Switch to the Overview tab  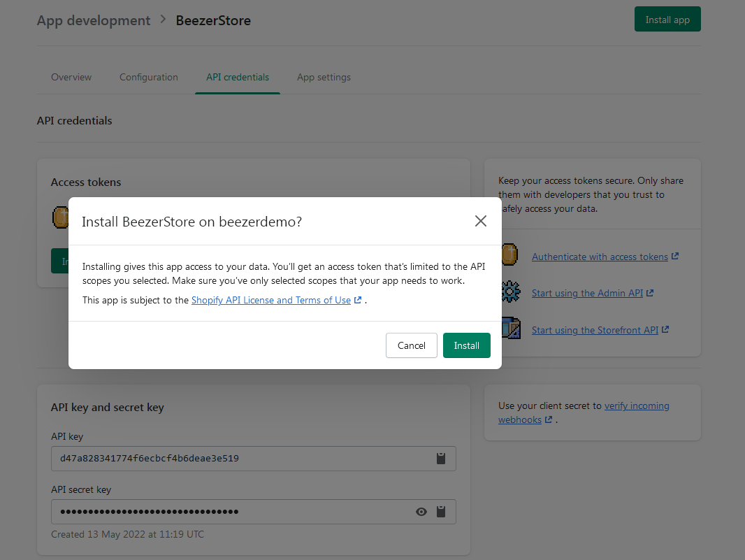(x=71, y=77)
